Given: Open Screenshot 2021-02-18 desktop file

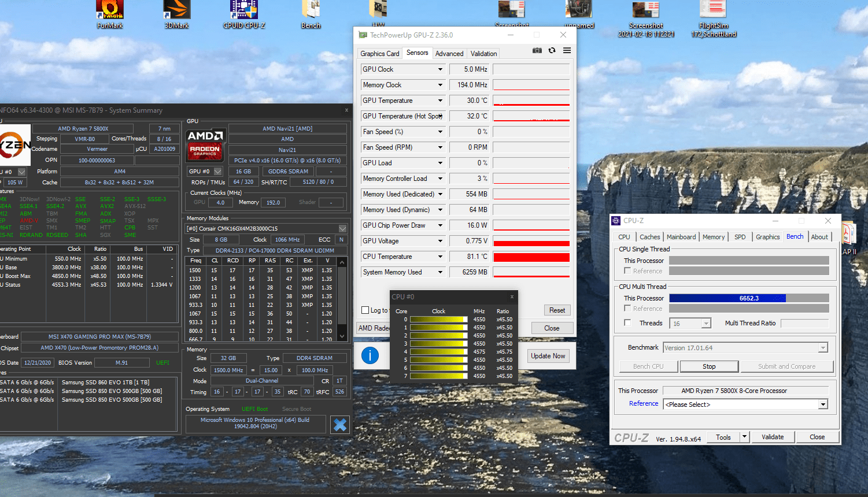Looking at the screenshot, I should 646,18.
